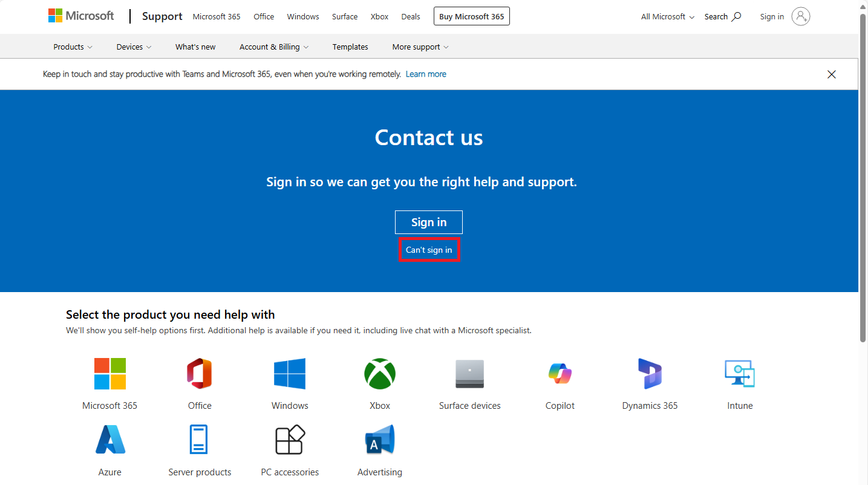Open the What's new menu item
The height and width of the screenshot is (485, 868).
point(195,47)
